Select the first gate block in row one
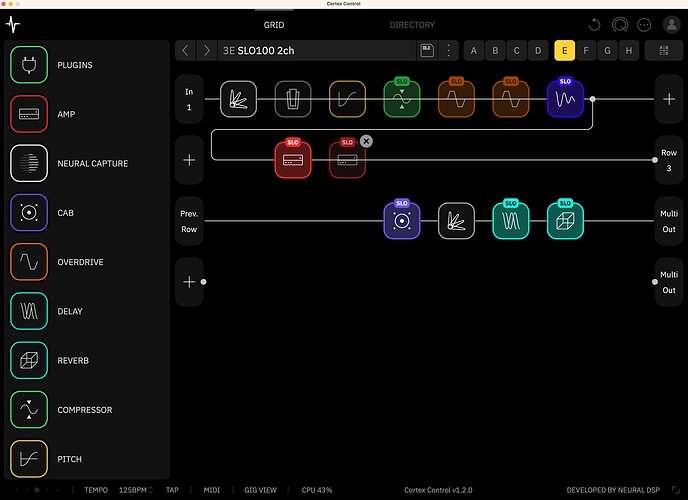Image resolution: width=688 pixels, height=500 pixels. point(238,99)
